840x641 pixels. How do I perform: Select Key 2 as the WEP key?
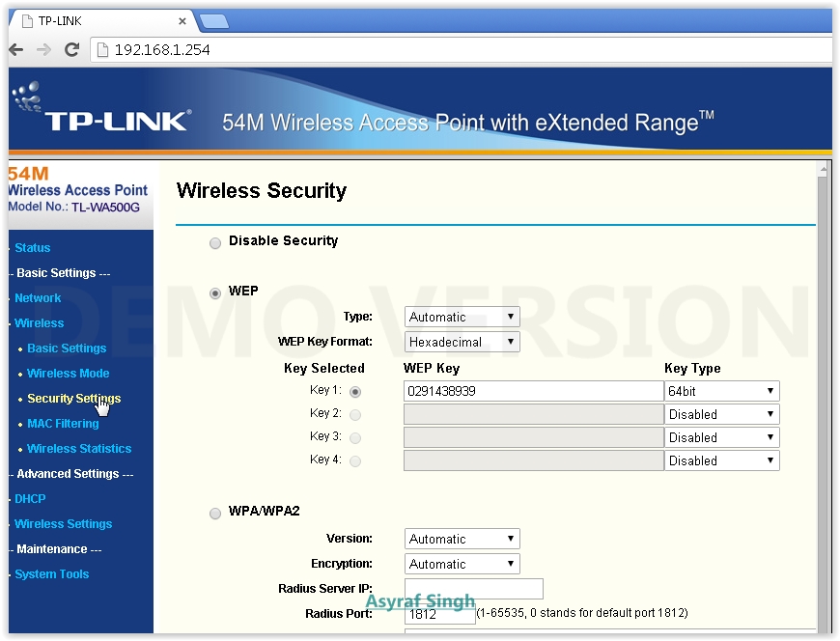pyautogui.click(x=354, y=414)
